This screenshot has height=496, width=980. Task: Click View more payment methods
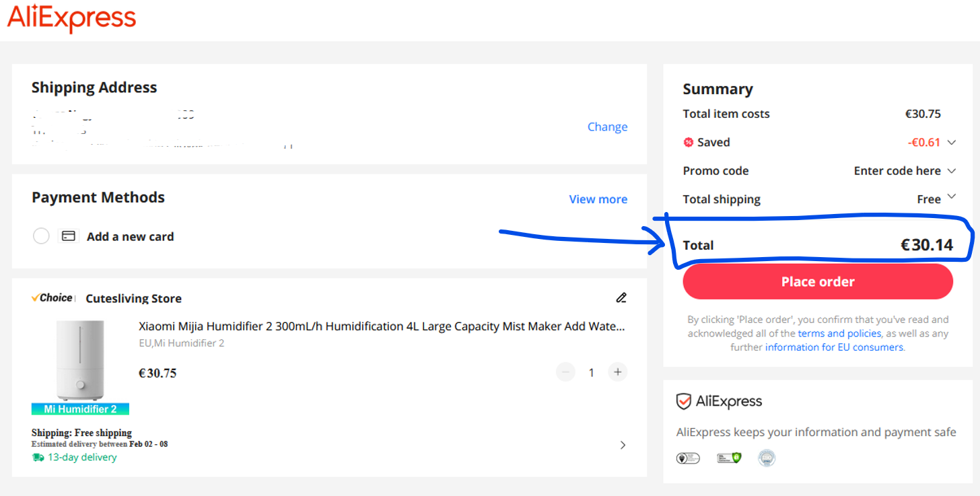598,199
